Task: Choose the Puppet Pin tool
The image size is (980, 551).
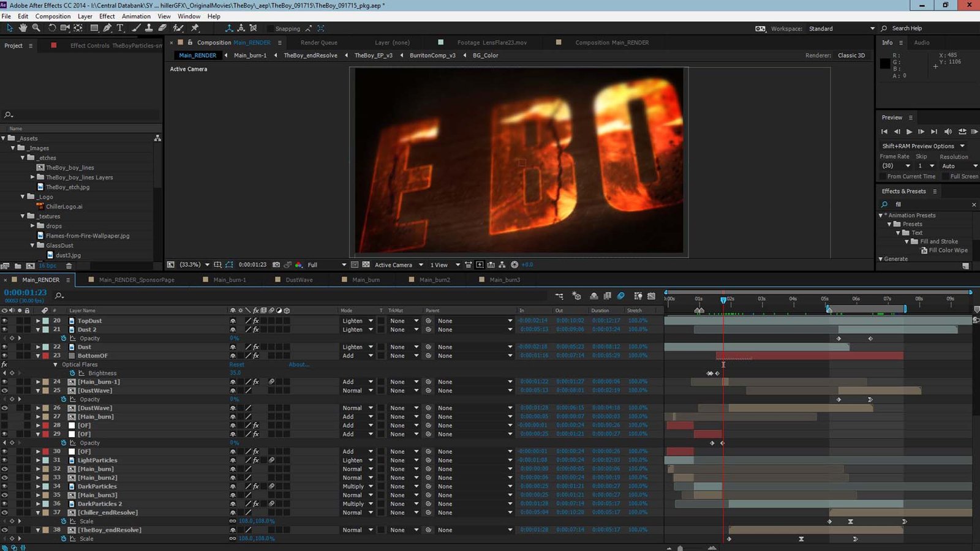Action: 195,28
